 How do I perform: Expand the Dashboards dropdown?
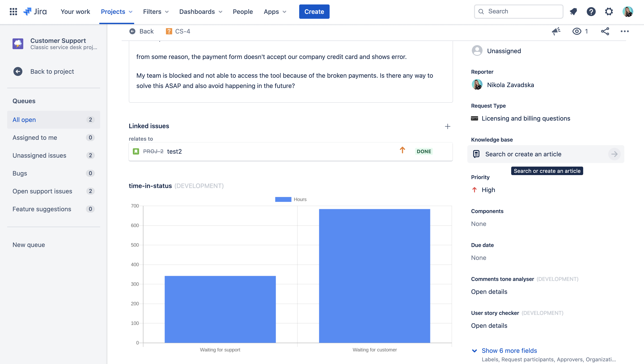pos(201,11)
